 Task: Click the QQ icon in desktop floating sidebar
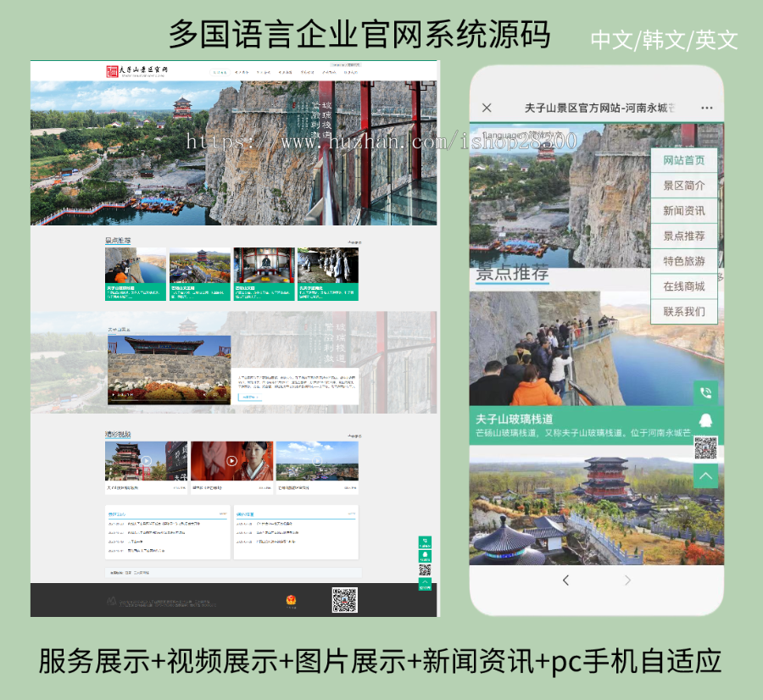click(x=425, y=556)
